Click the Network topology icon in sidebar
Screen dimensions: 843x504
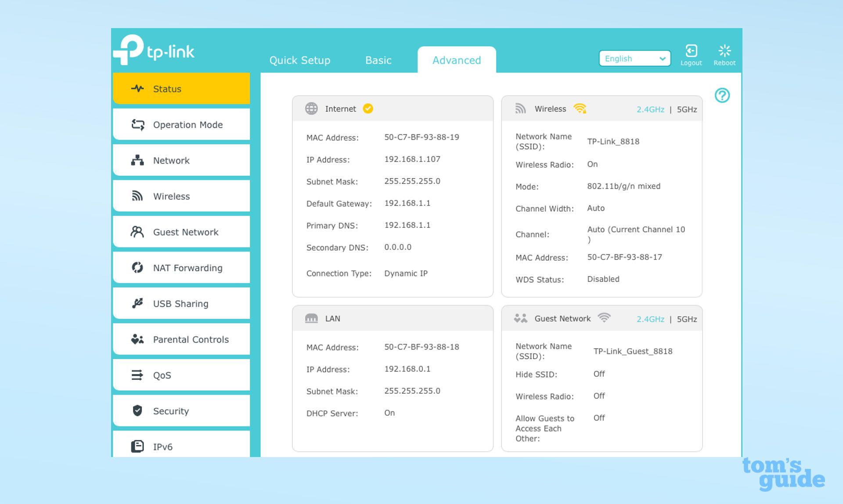(137, 160)
